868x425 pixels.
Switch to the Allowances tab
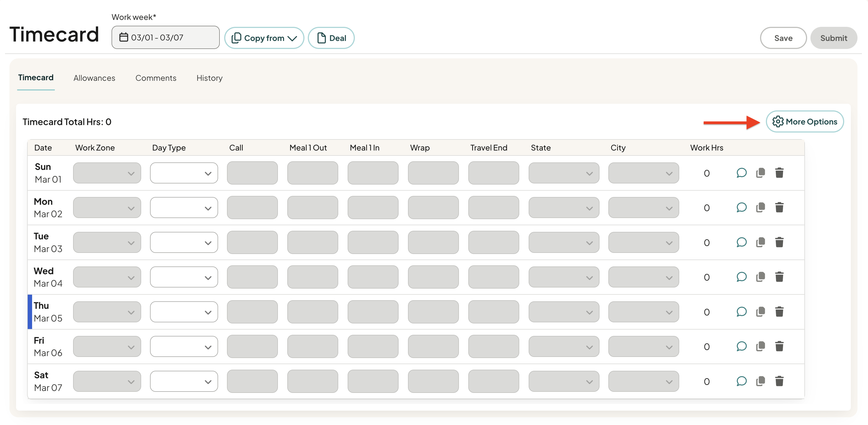pyautogui.click(x=94, y=78)
